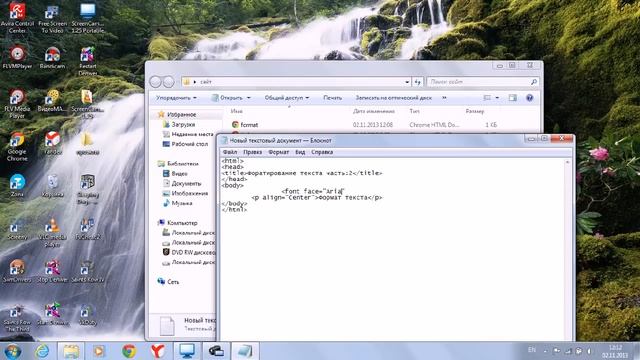Open Chrome from the taskbar
640x360 pixels.
click(129, 351)
